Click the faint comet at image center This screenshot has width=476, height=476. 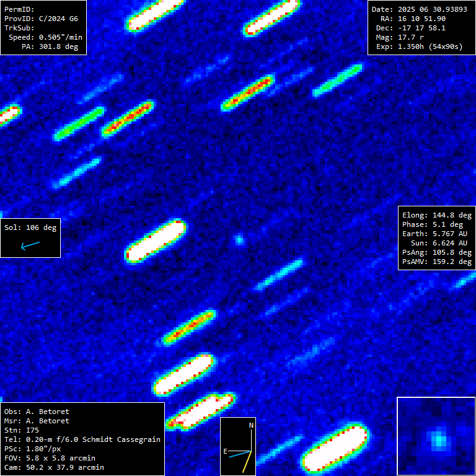click(239, 240)
